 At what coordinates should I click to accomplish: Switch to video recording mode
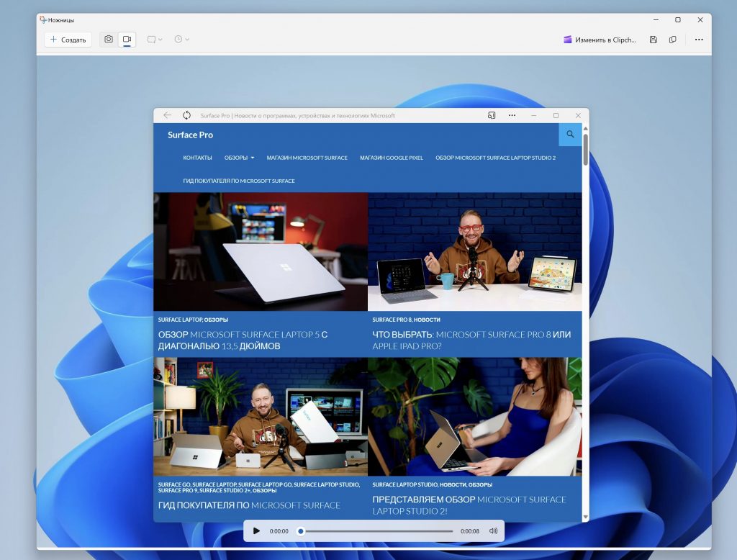point(127,40)
